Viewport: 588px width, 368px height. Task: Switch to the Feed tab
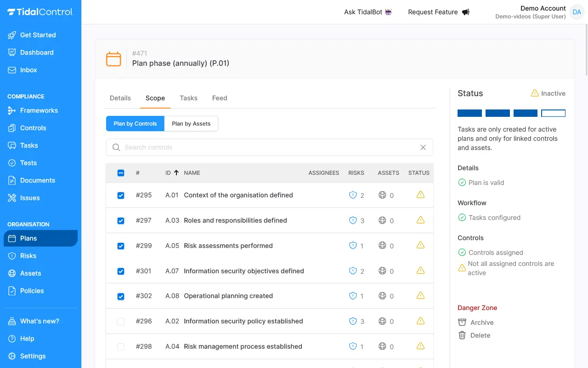220,98
